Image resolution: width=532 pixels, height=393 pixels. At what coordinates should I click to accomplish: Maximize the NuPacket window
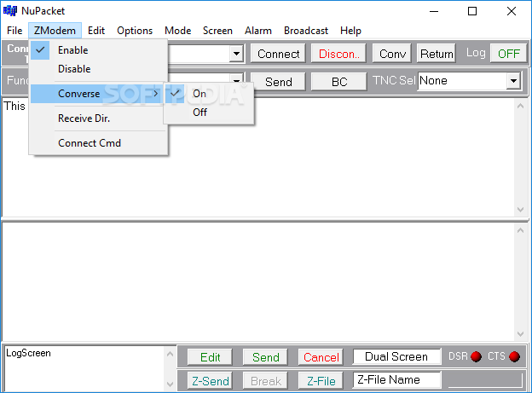click(x=472, y=11)
